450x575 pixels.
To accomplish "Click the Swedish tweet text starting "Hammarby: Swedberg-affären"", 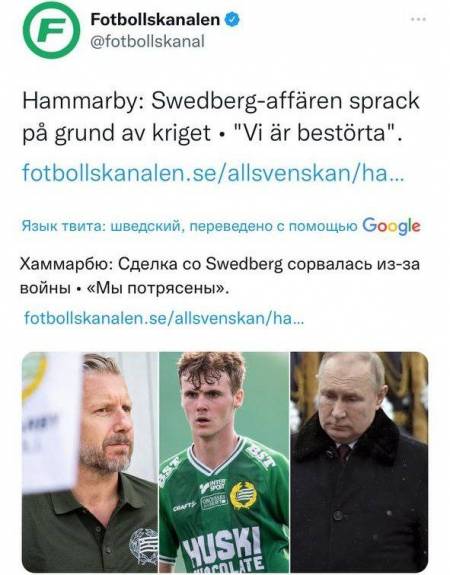I will [221, 117].
